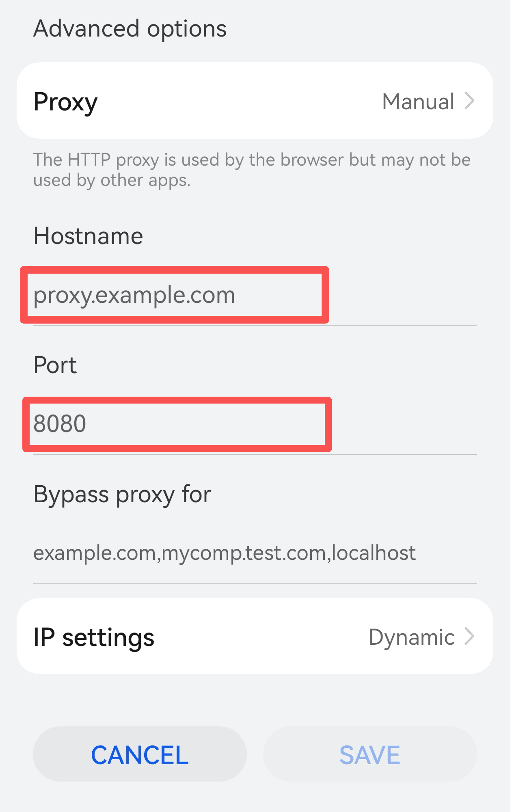
Task: Tap the HTTP proxy description text
Action: point(252,170)
